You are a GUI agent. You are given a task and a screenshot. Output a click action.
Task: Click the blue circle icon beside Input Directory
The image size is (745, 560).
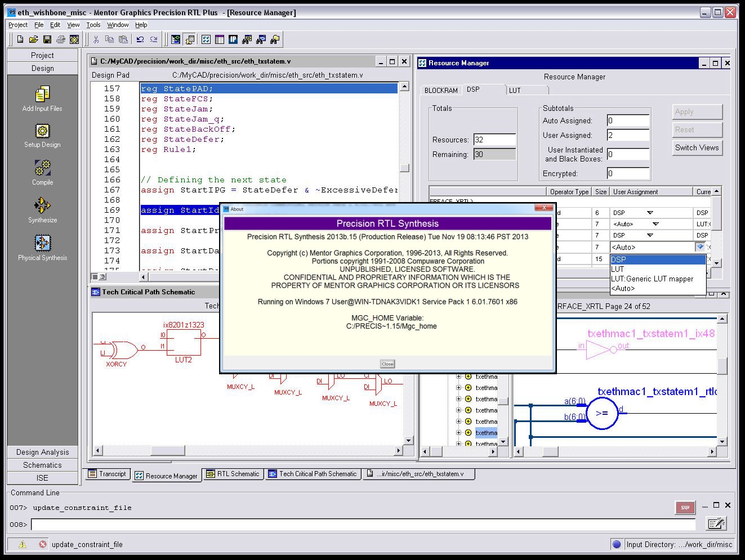tap(617, 544)
